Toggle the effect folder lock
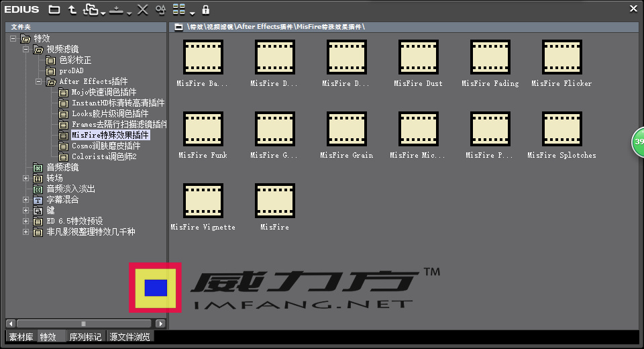644x349 pixels. pyautogui.click(x=206, y=9)
